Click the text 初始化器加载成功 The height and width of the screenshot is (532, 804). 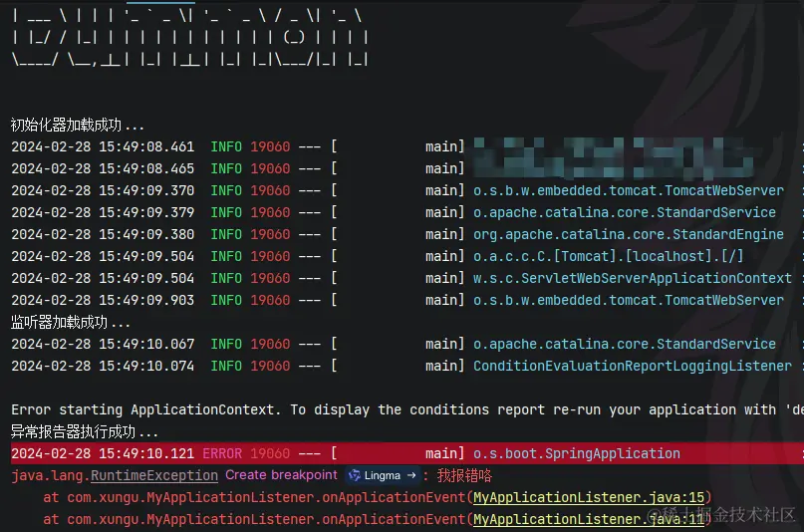pyautogui.click(x=66, y=125)
